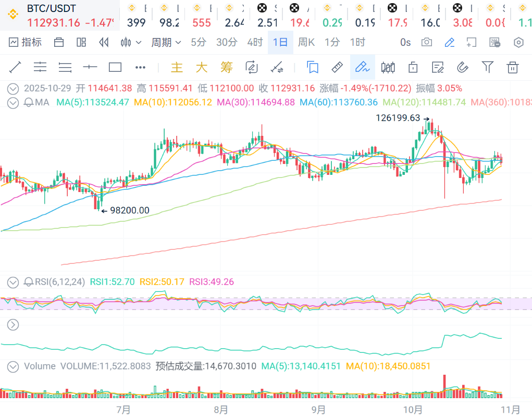This screenshot has width=532, height=420.
Task: Click the funnel filter icon
Action: 488,67
